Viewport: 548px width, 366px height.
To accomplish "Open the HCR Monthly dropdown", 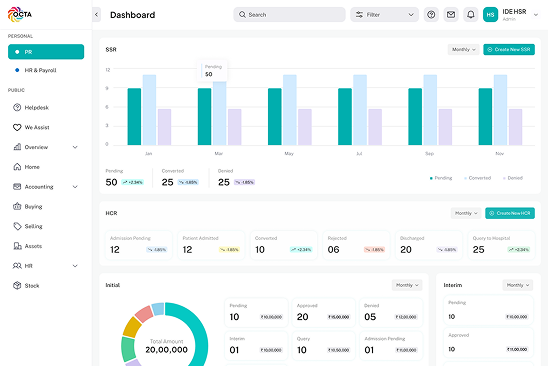I will [466, 213].
